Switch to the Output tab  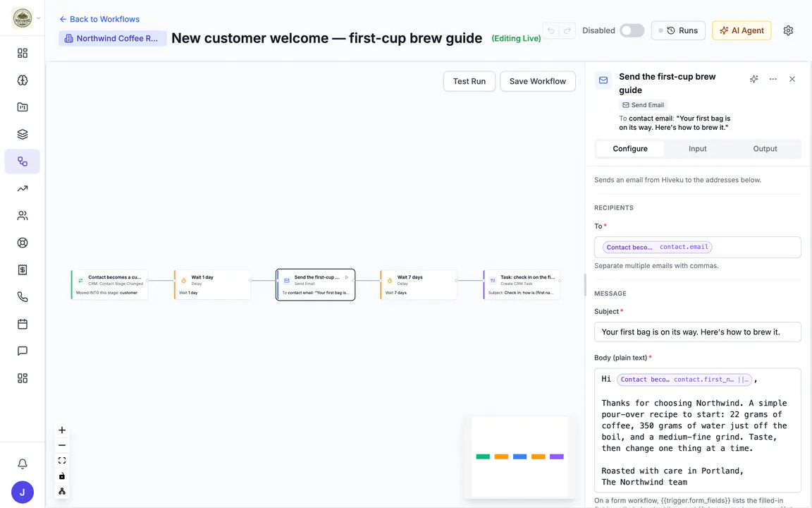point(765,149)
